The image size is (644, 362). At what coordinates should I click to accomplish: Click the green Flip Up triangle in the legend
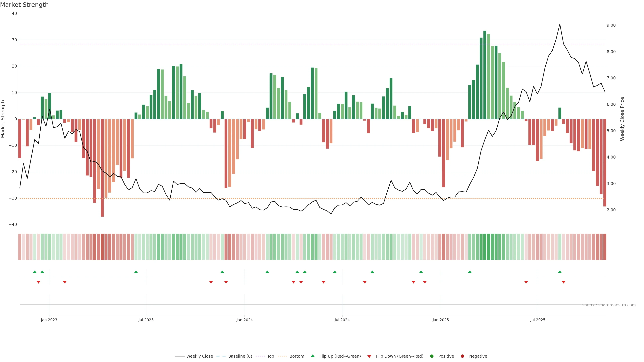click(x=312, y=356)
